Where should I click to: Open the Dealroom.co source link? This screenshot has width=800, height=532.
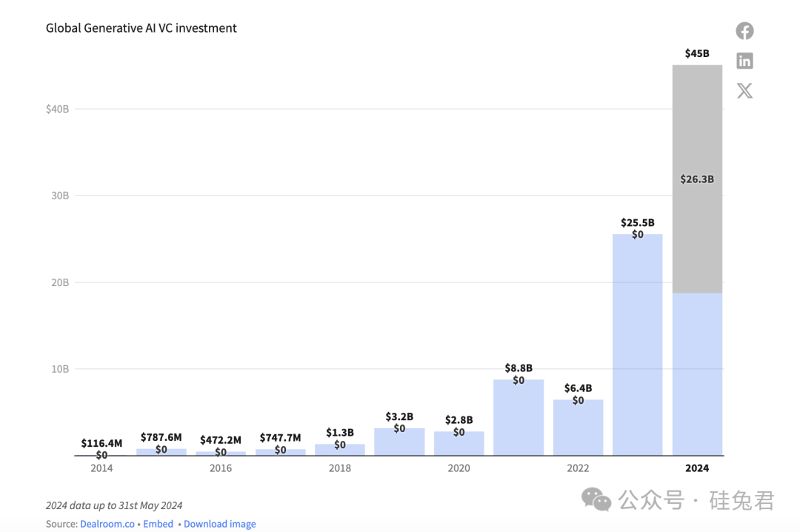(x=107, y=524)
